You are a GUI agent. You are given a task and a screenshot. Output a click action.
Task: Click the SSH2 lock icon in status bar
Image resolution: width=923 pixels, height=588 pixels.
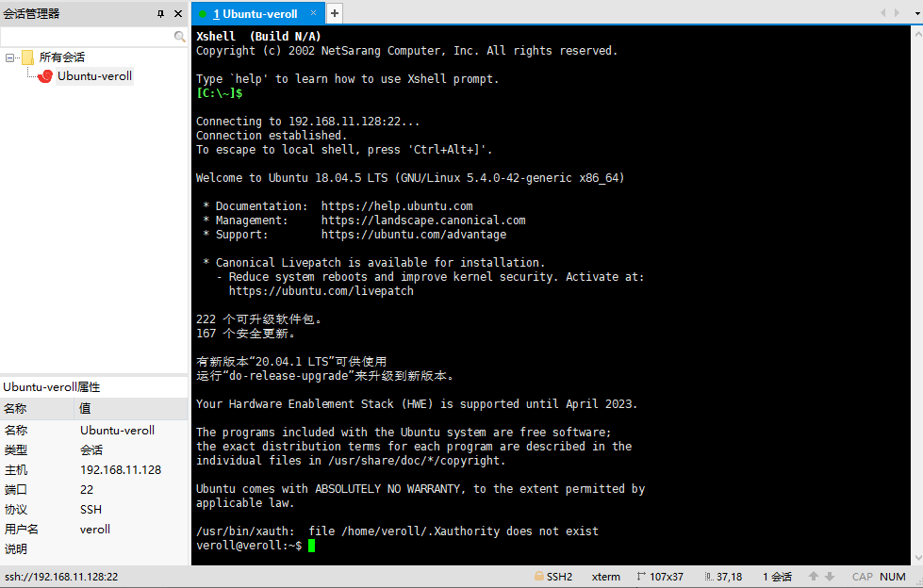click(x=538, y=577)
